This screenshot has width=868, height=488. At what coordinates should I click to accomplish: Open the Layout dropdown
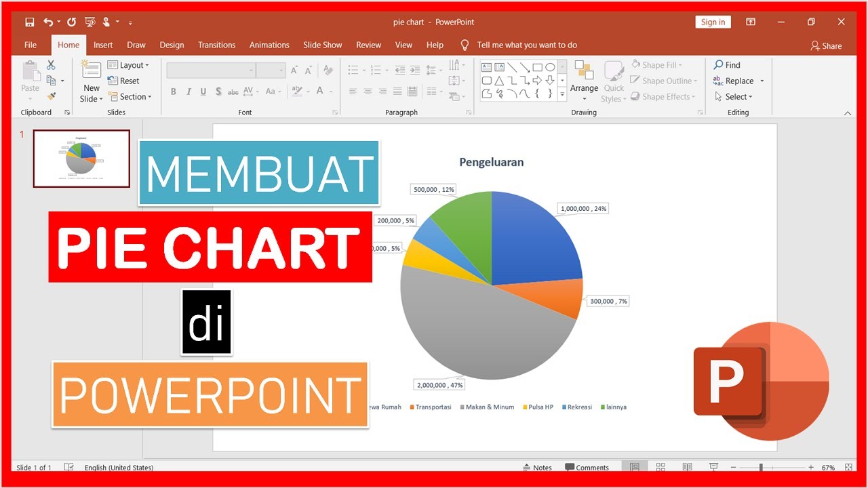tap(129, 65)
